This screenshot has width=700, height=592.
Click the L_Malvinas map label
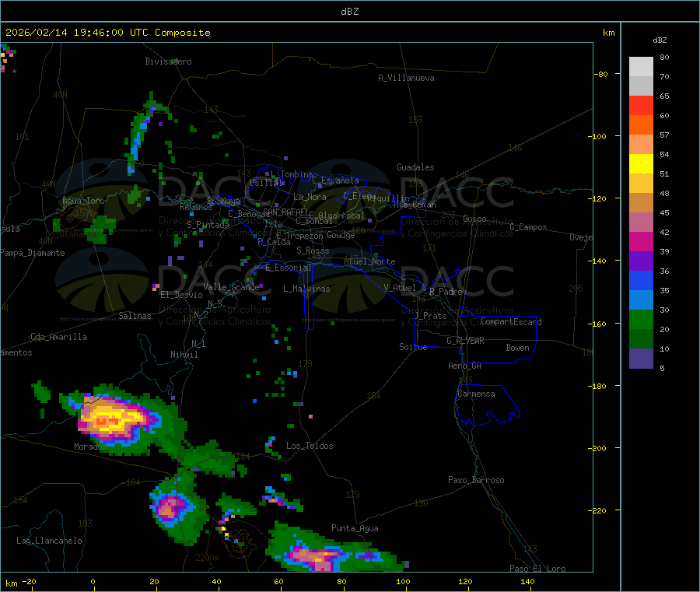(x=306, y=289)
